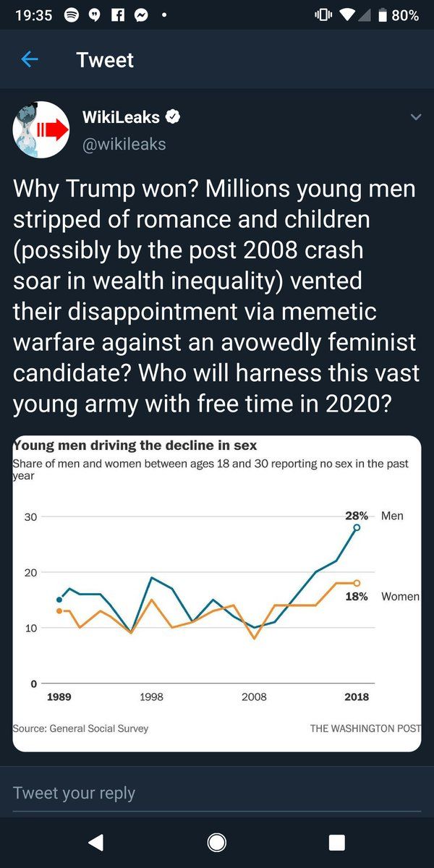Open the sex decline chart image
The image size is (434, 868).
217,593
